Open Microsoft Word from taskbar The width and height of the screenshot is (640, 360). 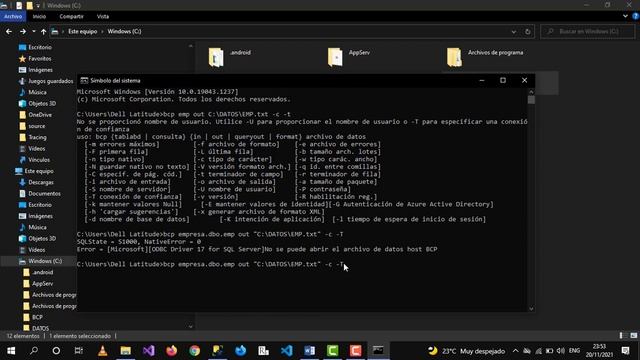(309, 351)
